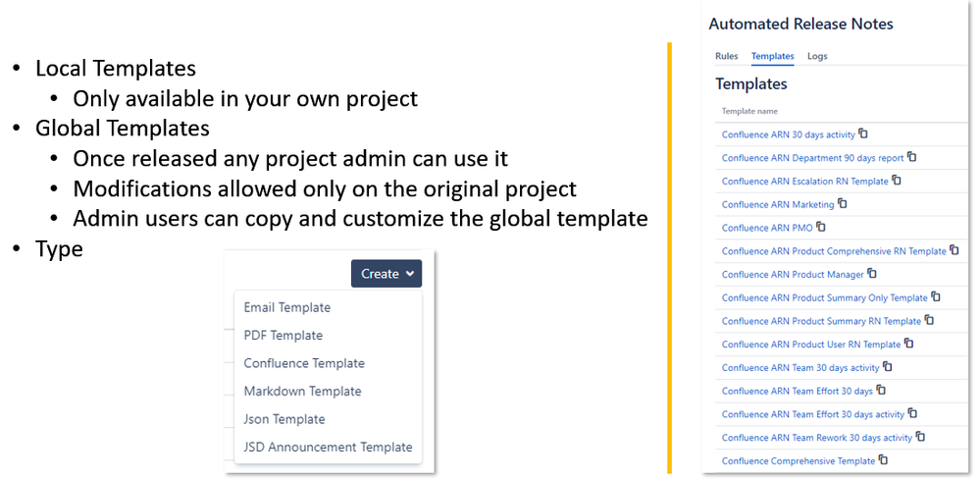Copy Confluence ARN Product Manager template
The image size is (980, 479).
pos(872,273)
